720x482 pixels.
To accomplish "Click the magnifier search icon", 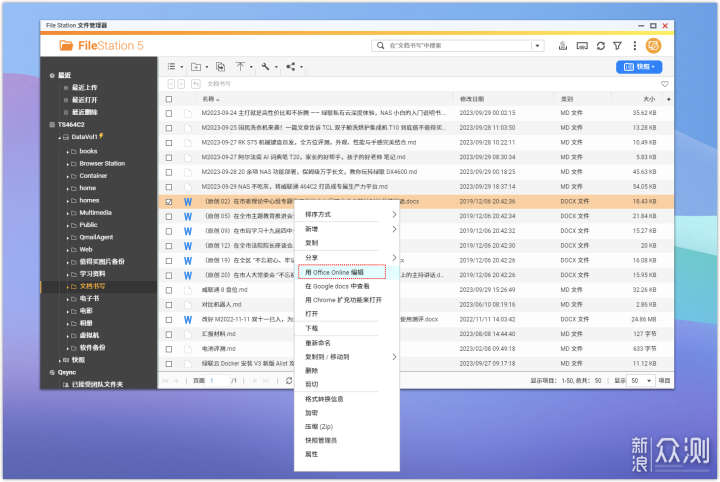I will coord(380,45).
